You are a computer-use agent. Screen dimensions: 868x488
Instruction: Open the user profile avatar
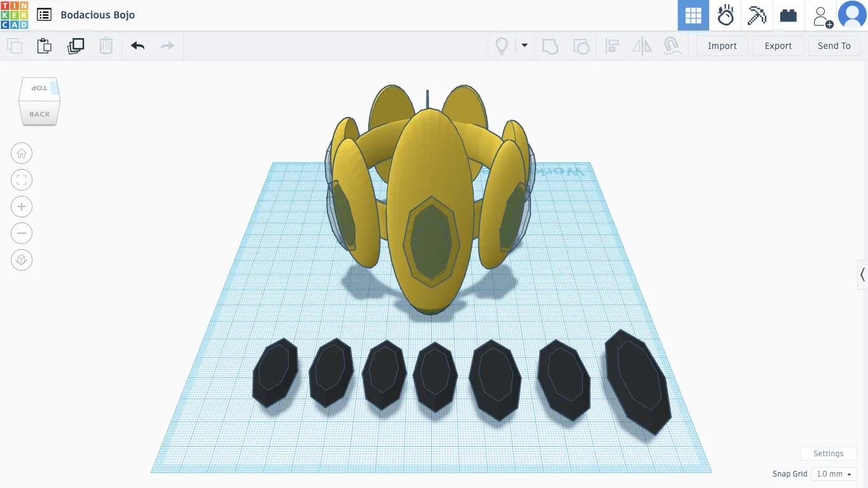pos(852,15)
